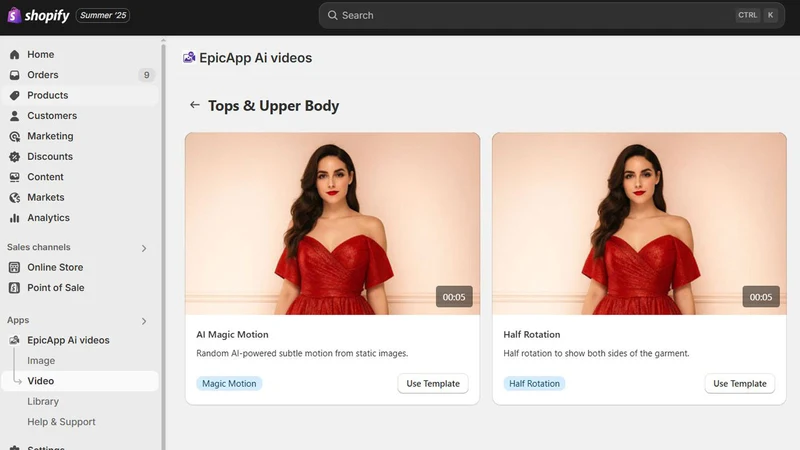This screenshot has width=800, height=450.
Task: Click the Discounts percent badge icon
Action: pyautogui.click(x=15, y=157)
